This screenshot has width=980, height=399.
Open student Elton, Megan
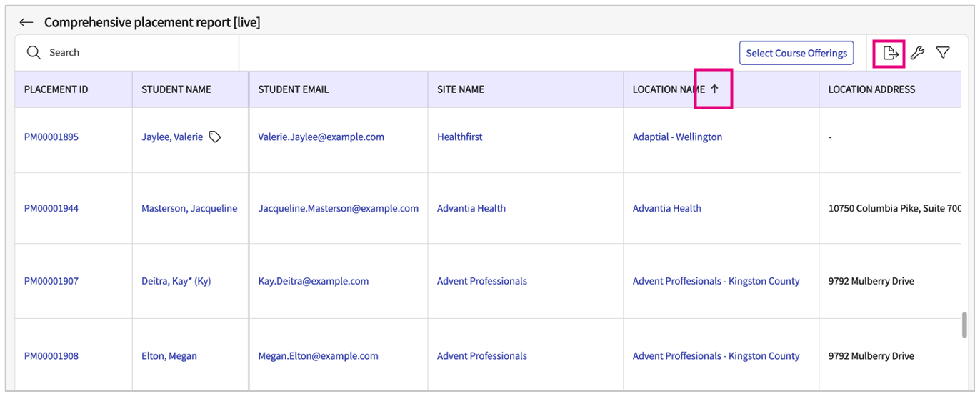(169, 355)
